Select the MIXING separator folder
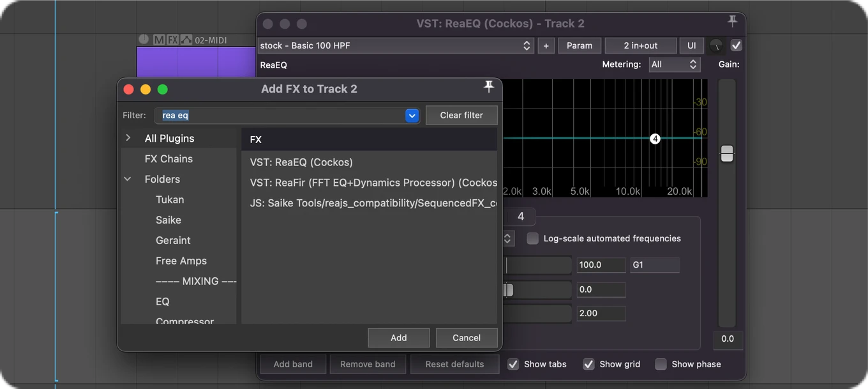The width and height of the screenshot is (868, 389). tap(196, 281)
